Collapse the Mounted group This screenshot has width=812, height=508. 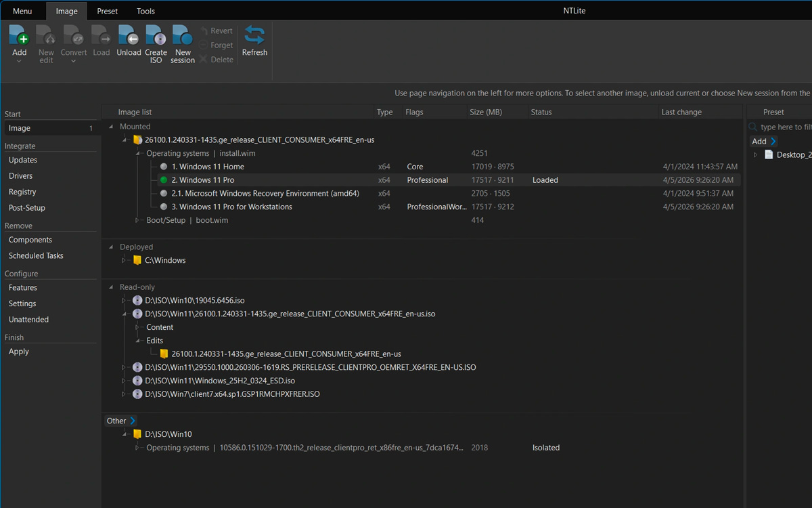pyautogui.click(x=112, y=127)
